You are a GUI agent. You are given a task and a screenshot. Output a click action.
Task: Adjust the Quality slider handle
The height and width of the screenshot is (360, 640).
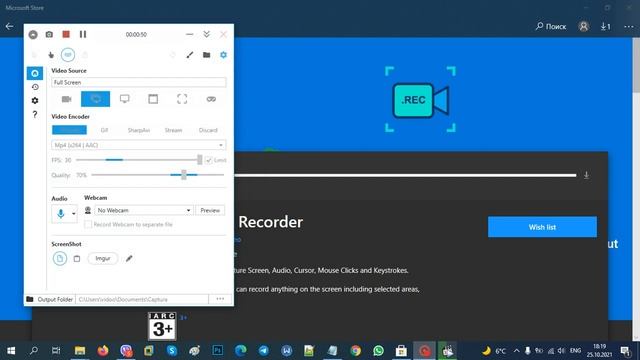coord(184,175)
